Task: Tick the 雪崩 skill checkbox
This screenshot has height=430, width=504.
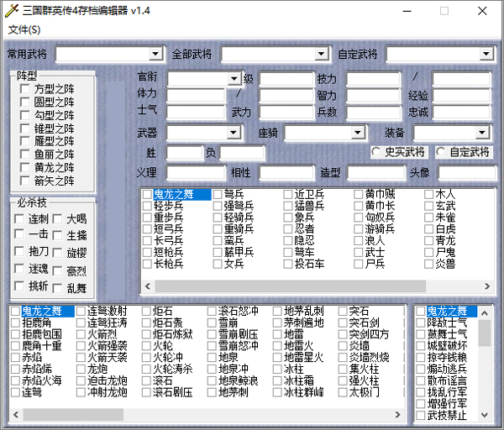Action: coord(212,322)
